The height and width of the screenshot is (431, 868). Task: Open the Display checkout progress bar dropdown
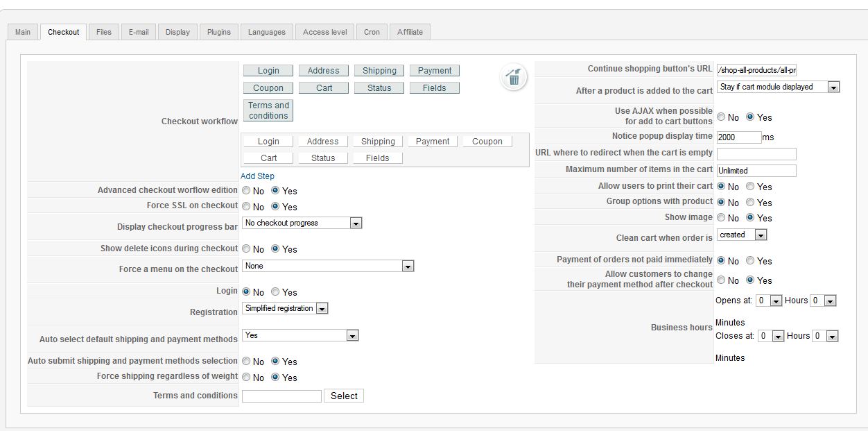point(302,223)
